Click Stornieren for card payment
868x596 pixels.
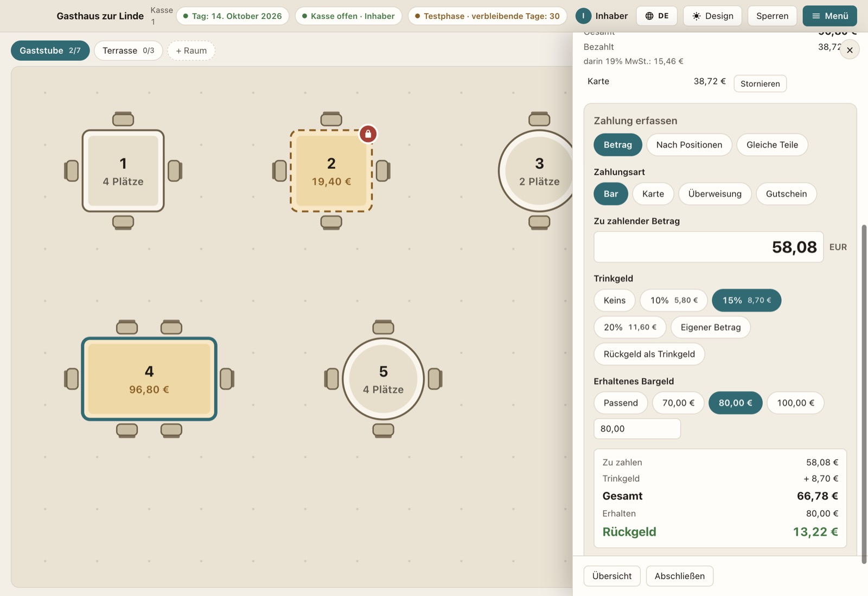pos(760,84)
